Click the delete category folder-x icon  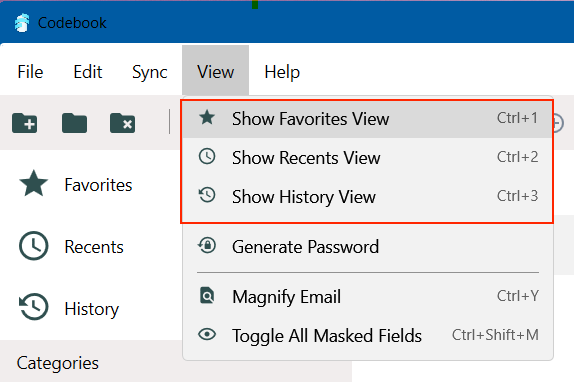coord(122,123)
